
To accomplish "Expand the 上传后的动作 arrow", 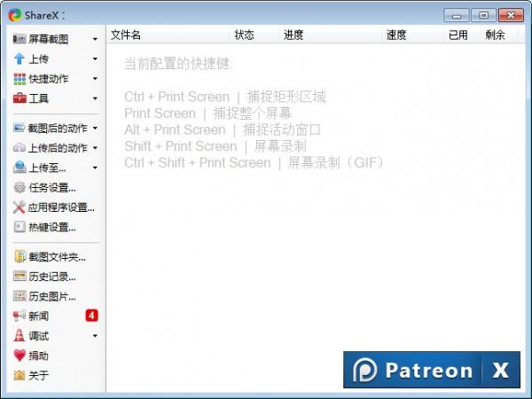I will [x=95, y=147].
